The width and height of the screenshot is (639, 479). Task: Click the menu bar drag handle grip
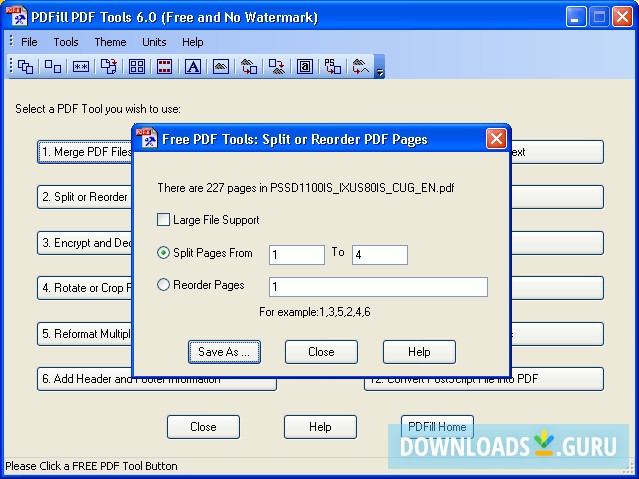tap(11, 41)
